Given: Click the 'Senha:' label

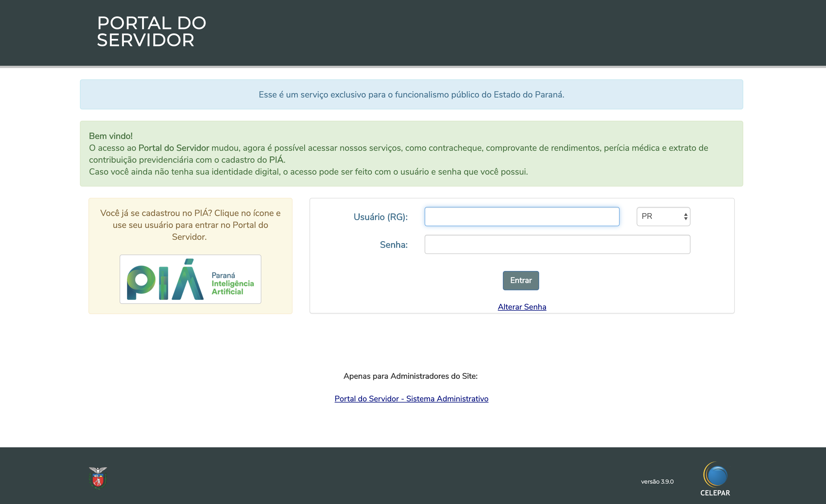Looking at the screenshot, I should click(x=393, y=245).
